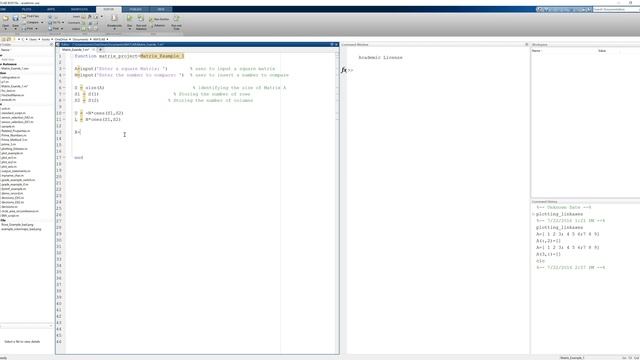Click the green Run icon
640x360 pixels.
point(129,18)
